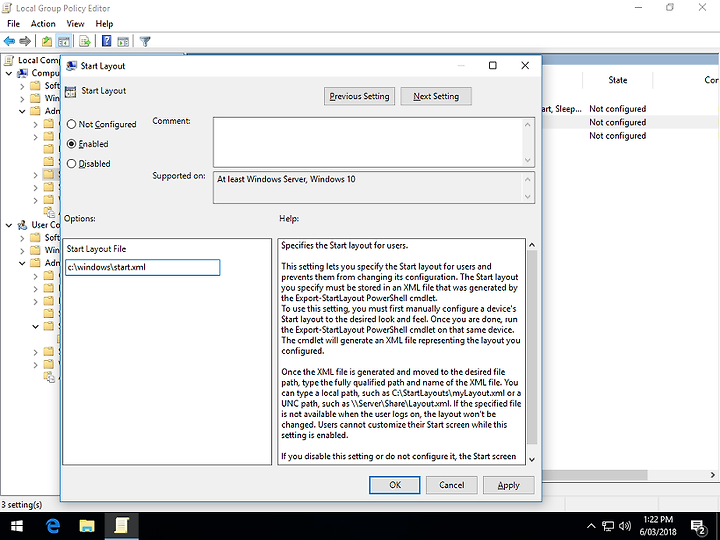This screenshot has height=540, width=720.
Task: Click the volume speaker tray icon
Action: click(x=624, y=526)
